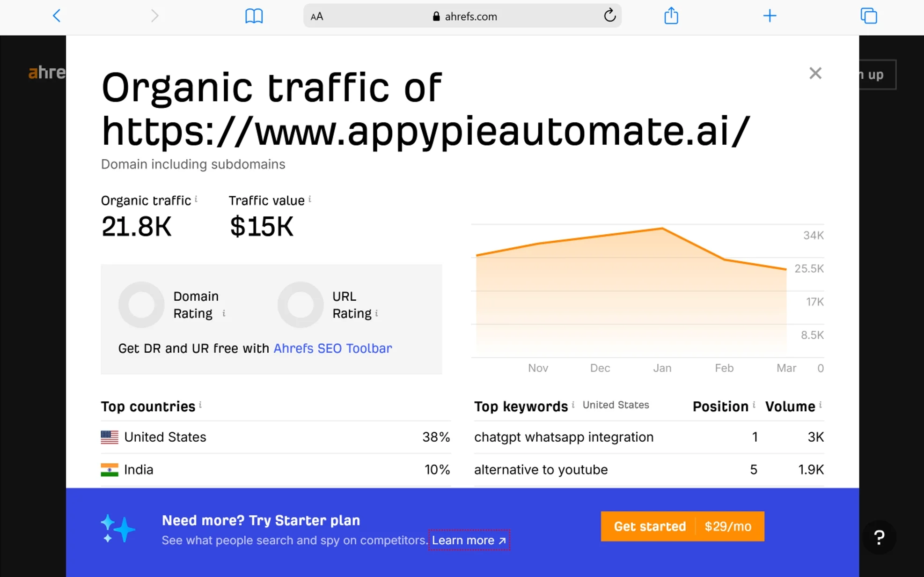This screenshot has width=924, height=577.
Task: Click the ahrefs logo behind dialog
Action: 47,73
